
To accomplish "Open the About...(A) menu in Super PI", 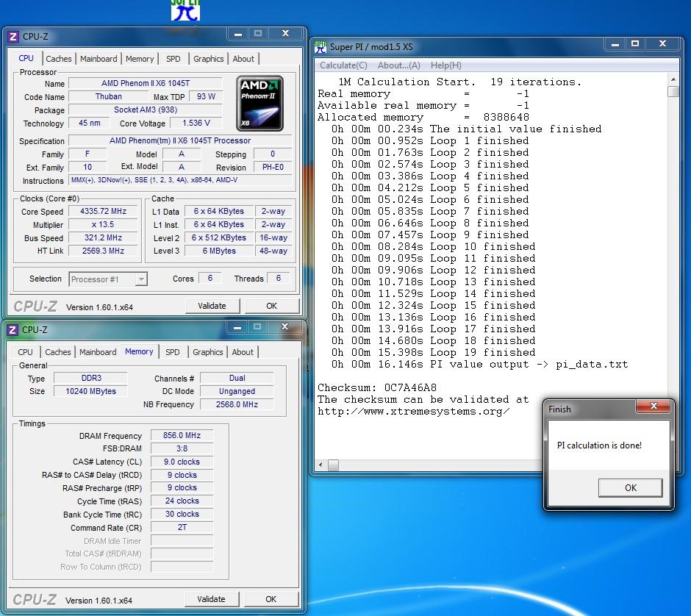I will (399, 65).
